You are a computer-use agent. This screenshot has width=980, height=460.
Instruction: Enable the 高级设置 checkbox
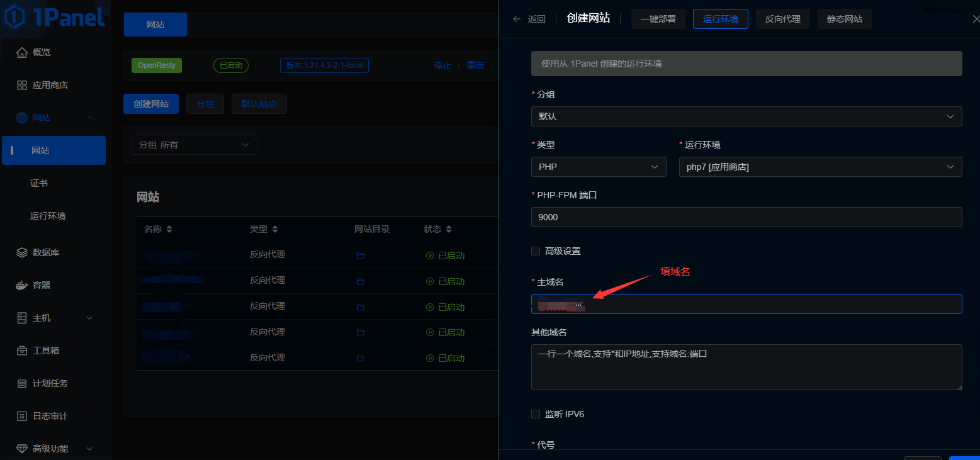click(x=536, y=251)
